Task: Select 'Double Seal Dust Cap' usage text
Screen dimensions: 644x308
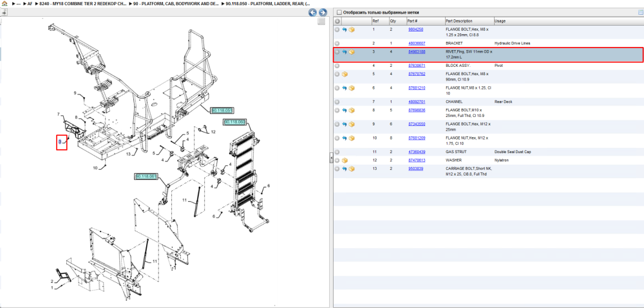Action: pyautogui.click(x=513, y=152)
